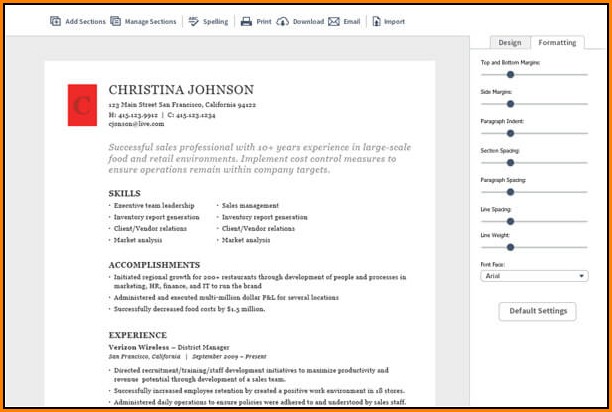Screen dimensions: 612x412
Task: Click the Add Sections icon
Action: [55, 21]
